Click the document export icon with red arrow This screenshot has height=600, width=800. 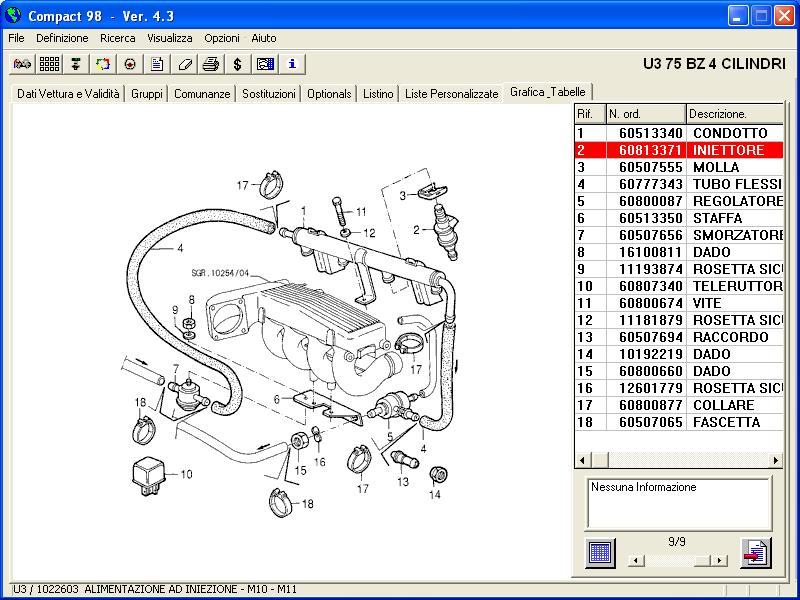click(x=755, y=552)
